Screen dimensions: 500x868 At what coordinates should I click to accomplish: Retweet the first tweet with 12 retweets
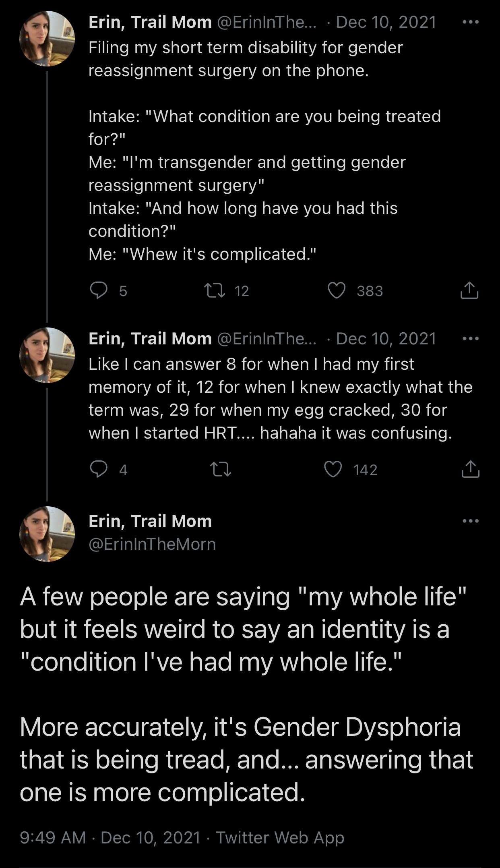[215, 290]
